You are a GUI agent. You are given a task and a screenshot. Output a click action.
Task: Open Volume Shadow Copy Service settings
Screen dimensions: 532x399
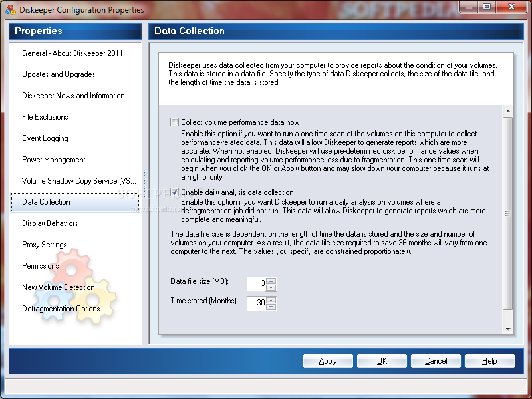click(x=78, y=181)
